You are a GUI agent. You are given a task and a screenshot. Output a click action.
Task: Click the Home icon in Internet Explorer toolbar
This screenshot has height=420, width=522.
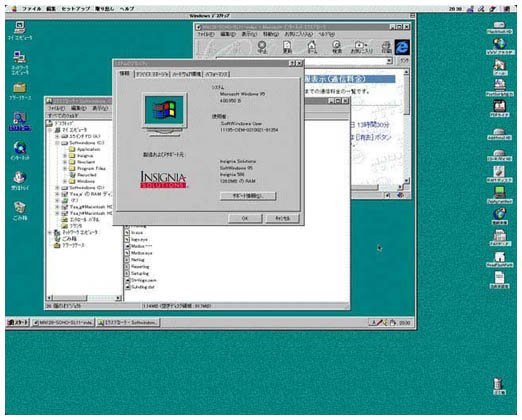[x=312, y=47]
